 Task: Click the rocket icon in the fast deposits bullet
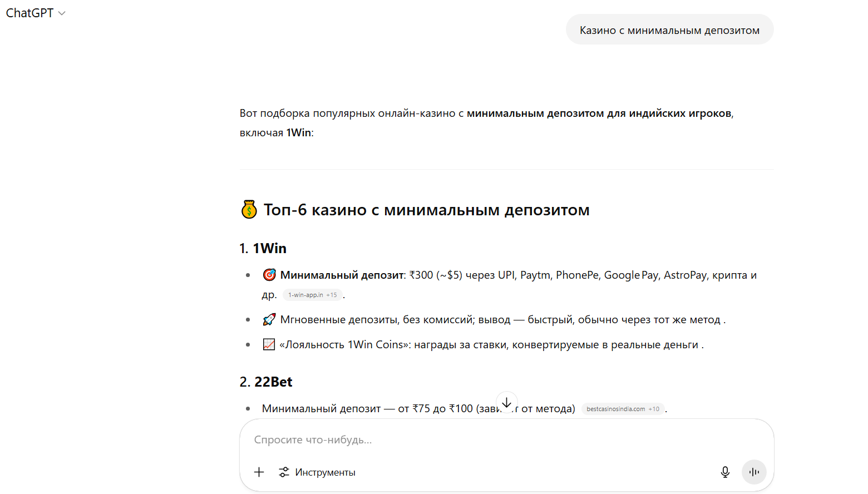click(x=269, y=319)
